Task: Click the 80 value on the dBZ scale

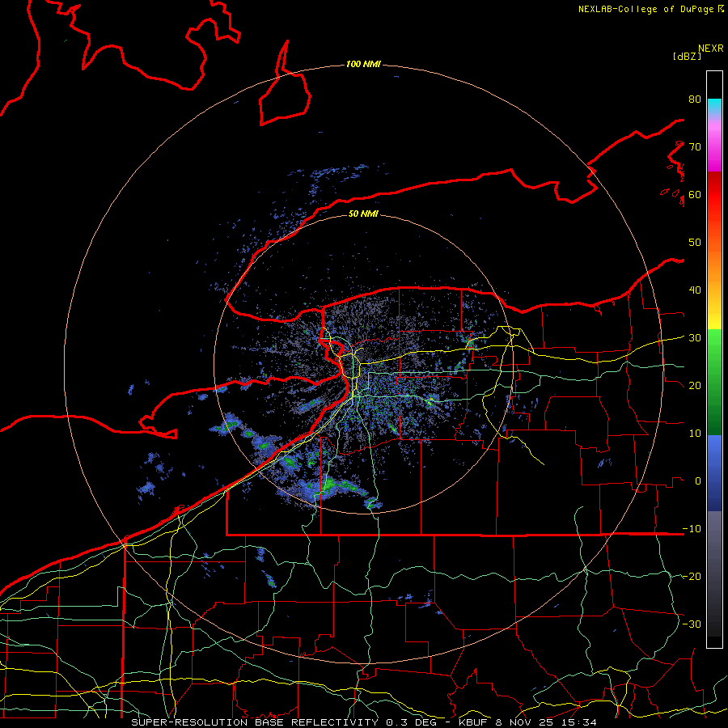Action: (x=695, y=99)
